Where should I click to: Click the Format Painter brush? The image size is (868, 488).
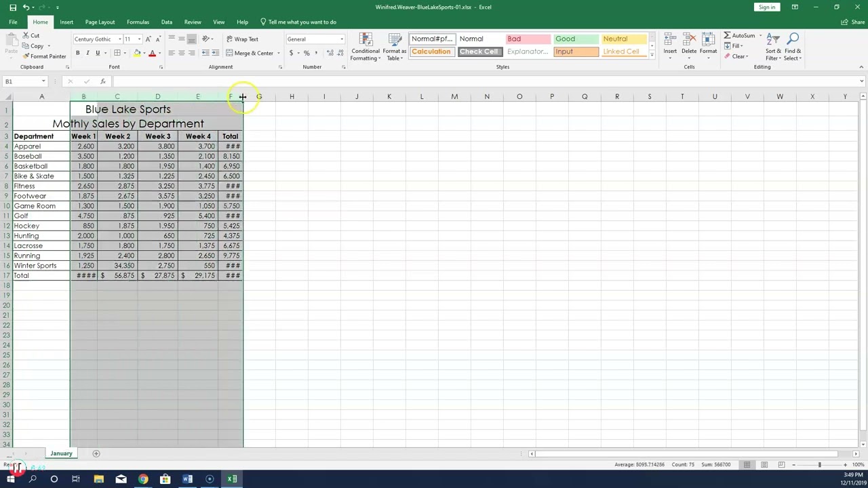[26, 56]
